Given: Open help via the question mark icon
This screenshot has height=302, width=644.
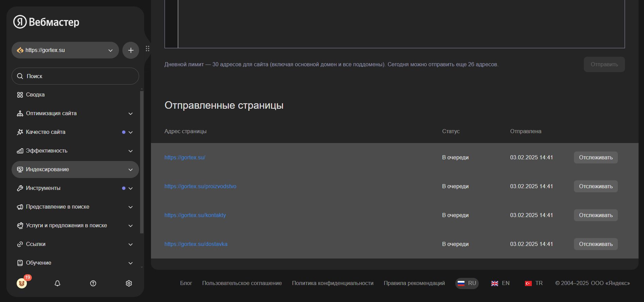Looking at the screenshot, I should click(x=93, y=283).
